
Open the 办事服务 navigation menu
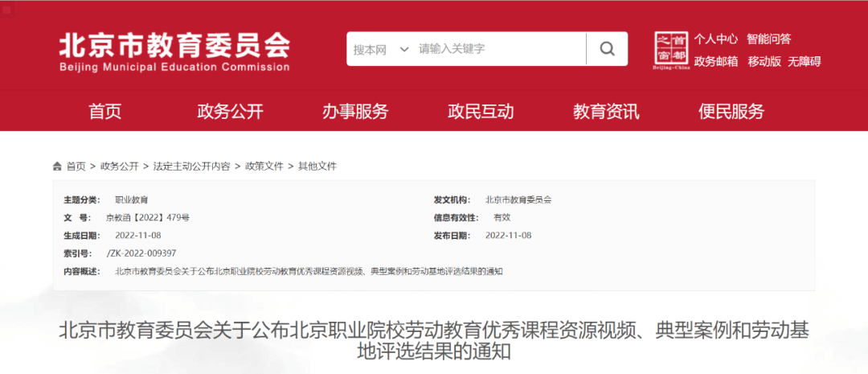[355, 112]
